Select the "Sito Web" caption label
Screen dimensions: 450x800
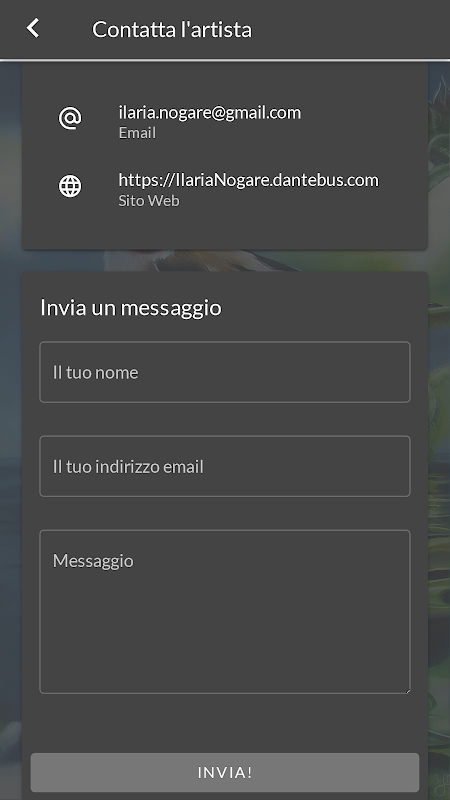pyautogui.click(x=149, y=201)
